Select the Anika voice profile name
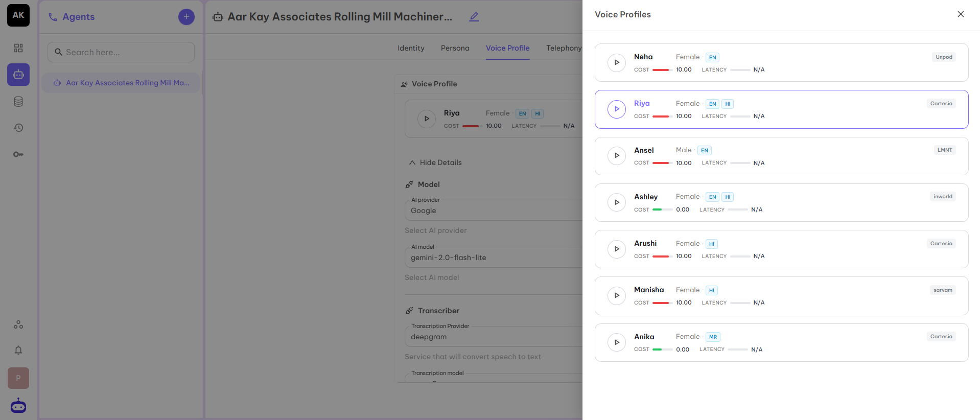980x420 pixels. tap(644, 337)
